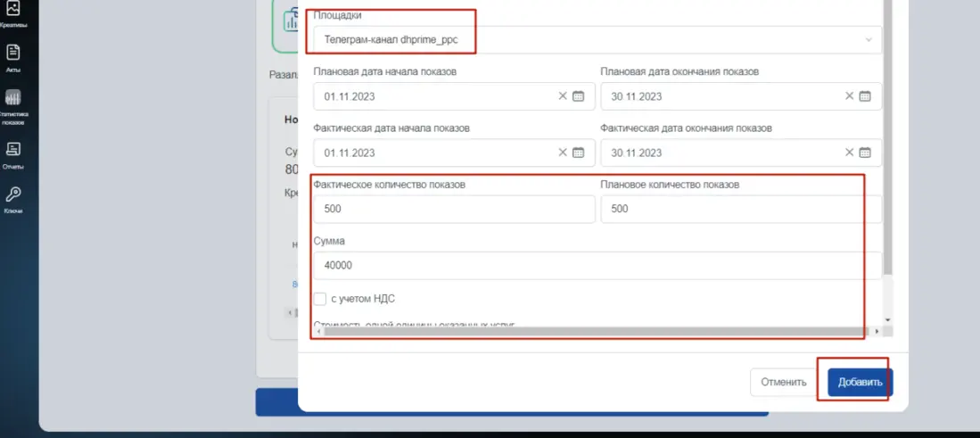Click the horizontal scrollbar right arrow
The height and width of the screenshot is (438, 980).
point(877,331)
